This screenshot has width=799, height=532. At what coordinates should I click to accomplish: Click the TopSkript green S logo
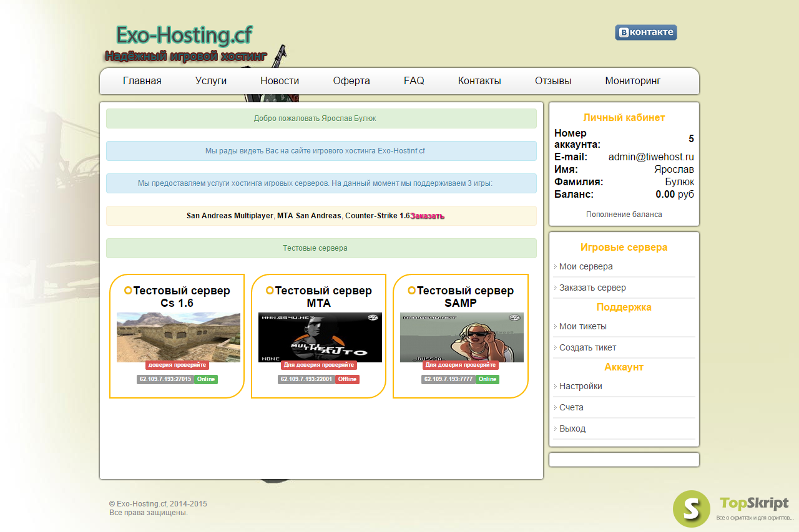pyautogui.click(x=691, y=509)
